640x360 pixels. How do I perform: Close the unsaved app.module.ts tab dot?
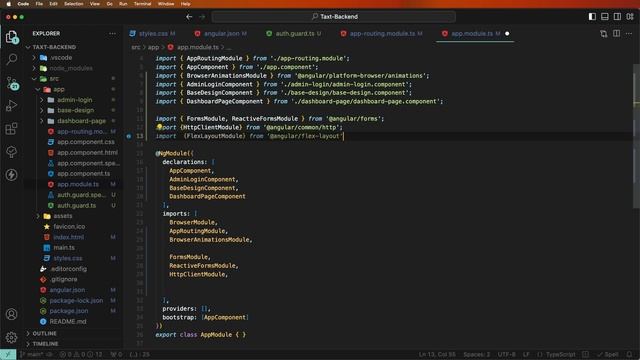pyautogui.click(x=507, y=33)
